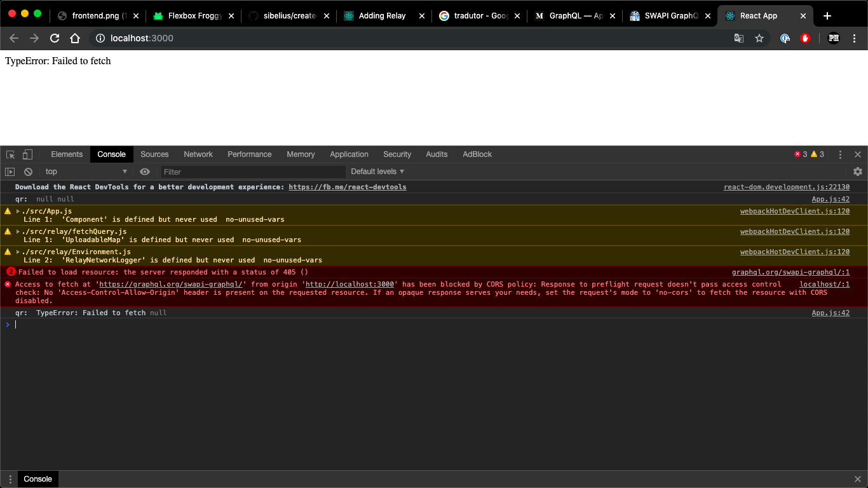Close the DevTools panel
Image resolution: width=868 pixels, height=488 pixels.
858,154
